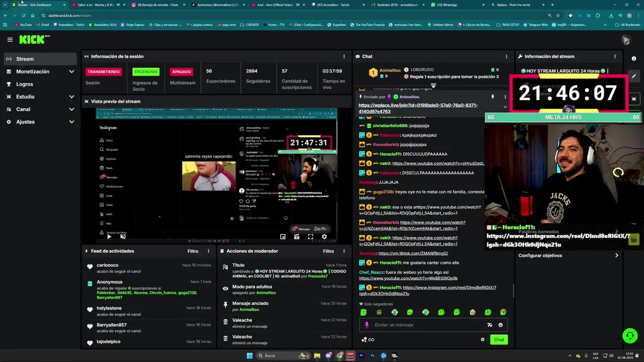644x362 pixels.
Task: Open the green support headset button
Action: [629, 335]
